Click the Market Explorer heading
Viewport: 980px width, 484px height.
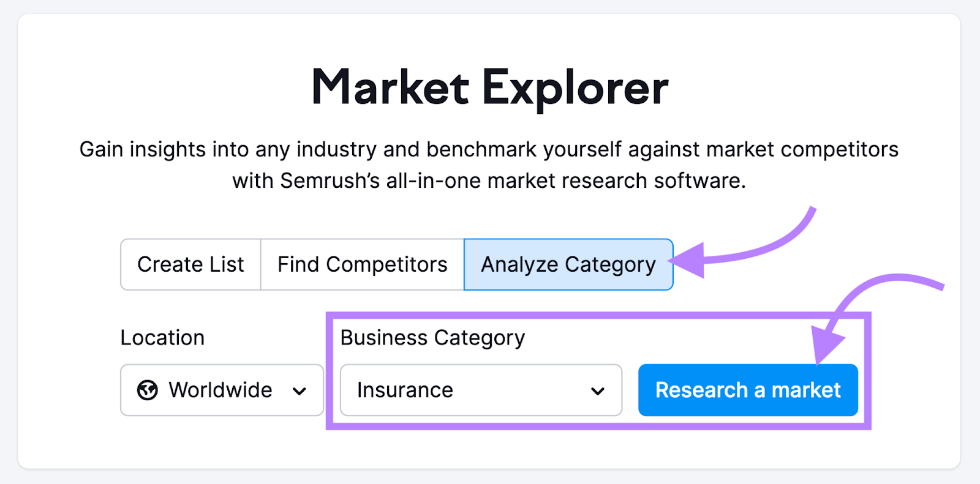coord(490,87)
